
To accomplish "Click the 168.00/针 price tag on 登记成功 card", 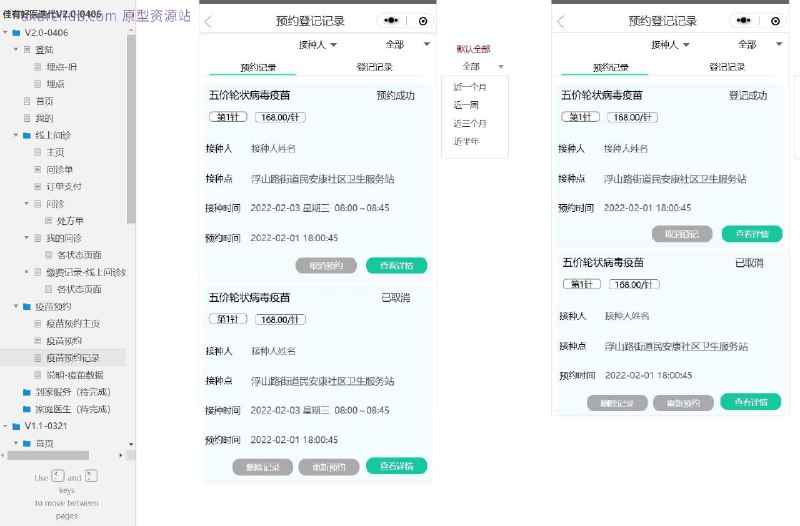I will click(x=633, y=117).
